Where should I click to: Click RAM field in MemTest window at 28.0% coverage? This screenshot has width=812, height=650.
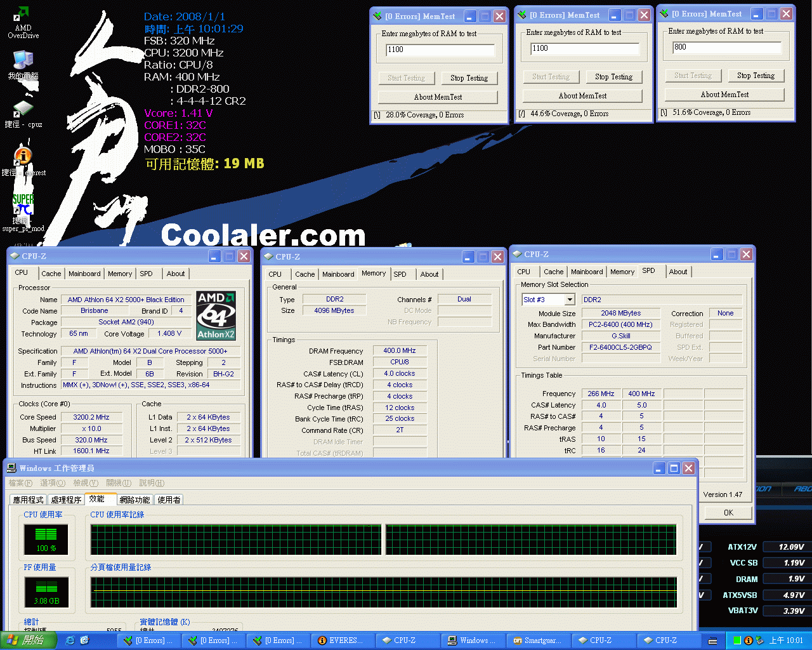coord(440,50)
